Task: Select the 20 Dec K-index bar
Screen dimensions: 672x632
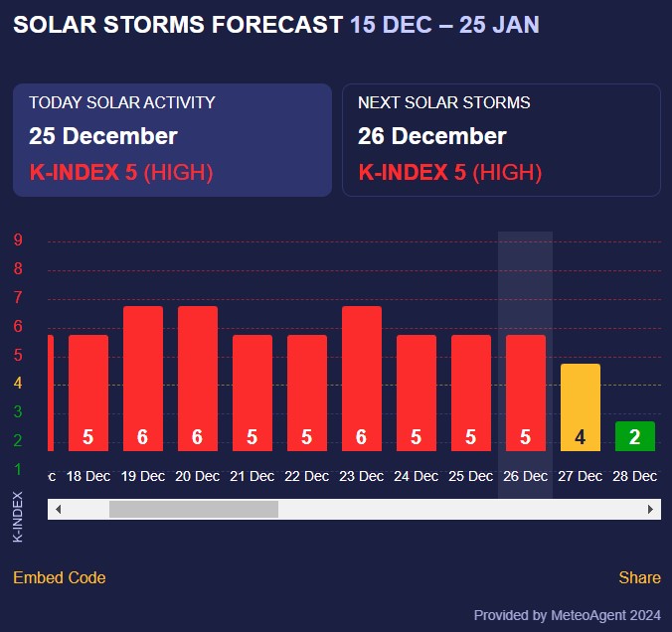Action: coord(198,379)
